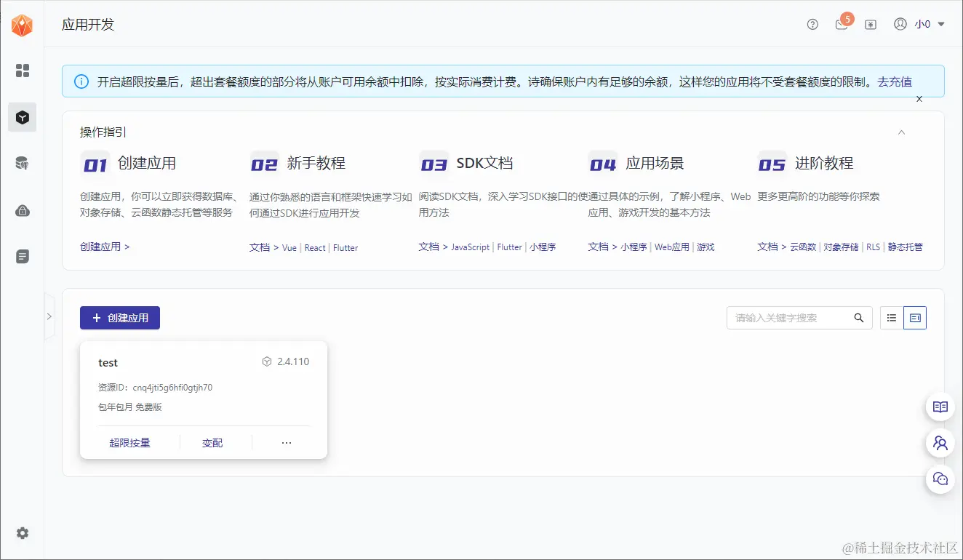Image resolution: width=963 pixels, height=560 pixels.
Task: Open the Flutter tutorial documentation link
Action: (345, 247)
